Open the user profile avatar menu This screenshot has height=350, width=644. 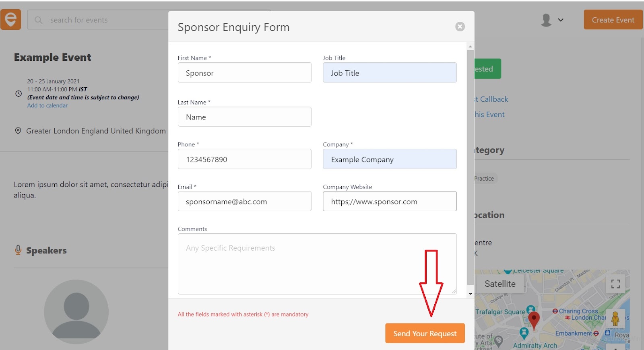tap(546, 20)
